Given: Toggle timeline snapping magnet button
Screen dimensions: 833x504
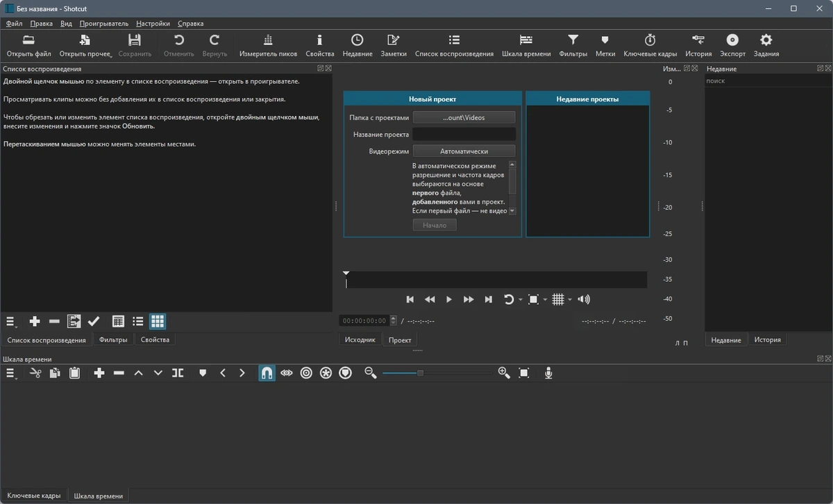Looking at the screenshot, I should click(x=267, y=373).
